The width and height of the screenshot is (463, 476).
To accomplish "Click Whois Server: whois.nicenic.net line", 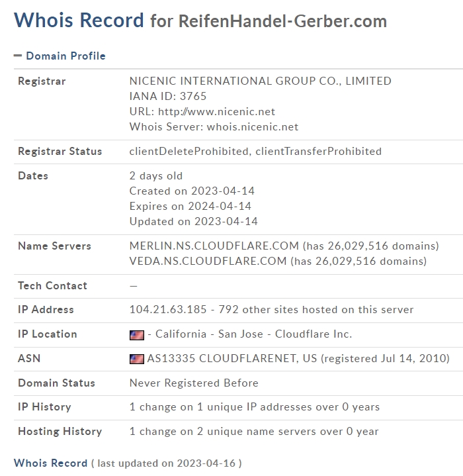I will click(214, 126).
